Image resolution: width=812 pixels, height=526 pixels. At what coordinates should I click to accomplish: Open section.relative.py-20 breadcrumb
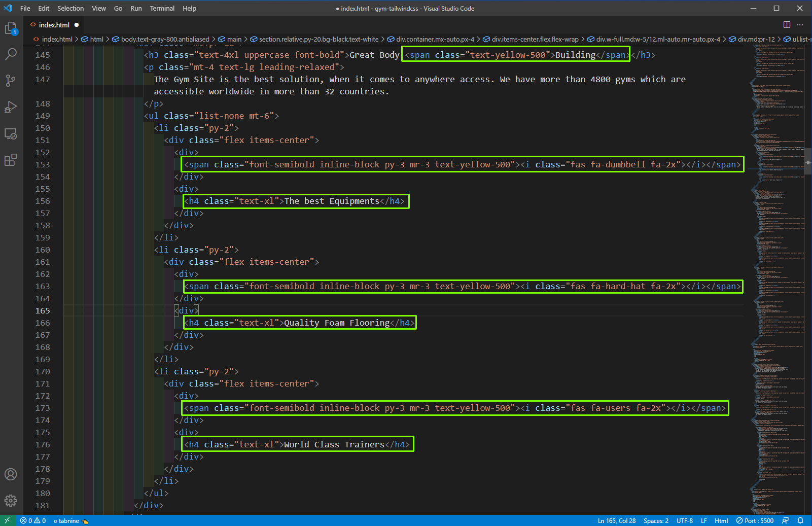coord(314,39)
